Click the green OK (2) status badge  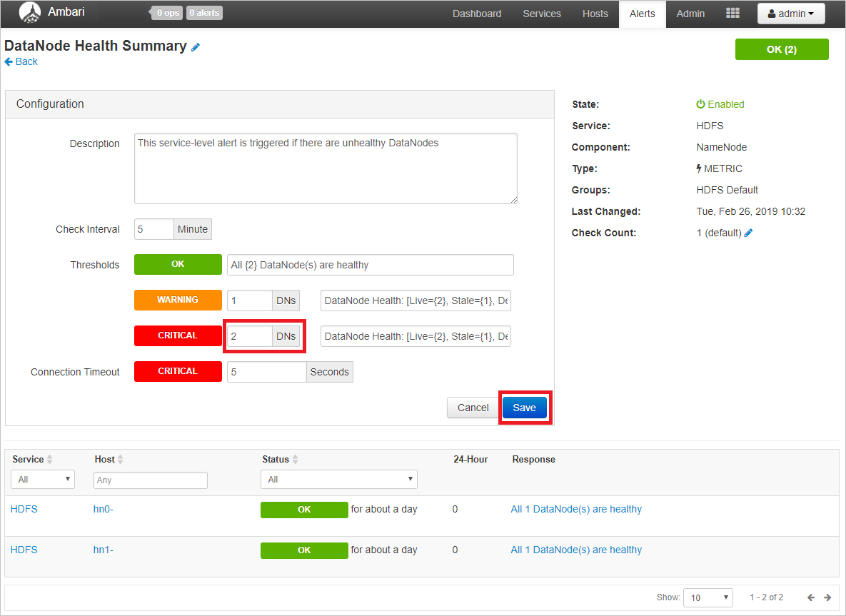click(x=782, y=49)
